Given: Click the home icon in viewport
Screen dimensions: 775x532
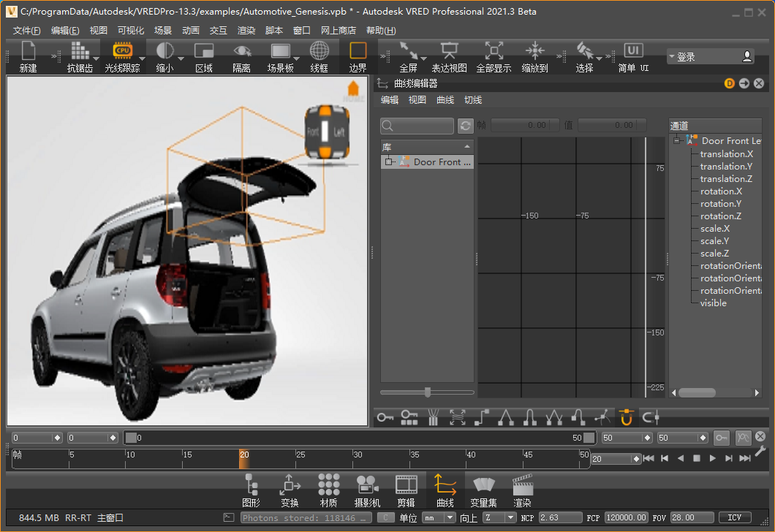Looking at the screenshot, I should [353, 89].
